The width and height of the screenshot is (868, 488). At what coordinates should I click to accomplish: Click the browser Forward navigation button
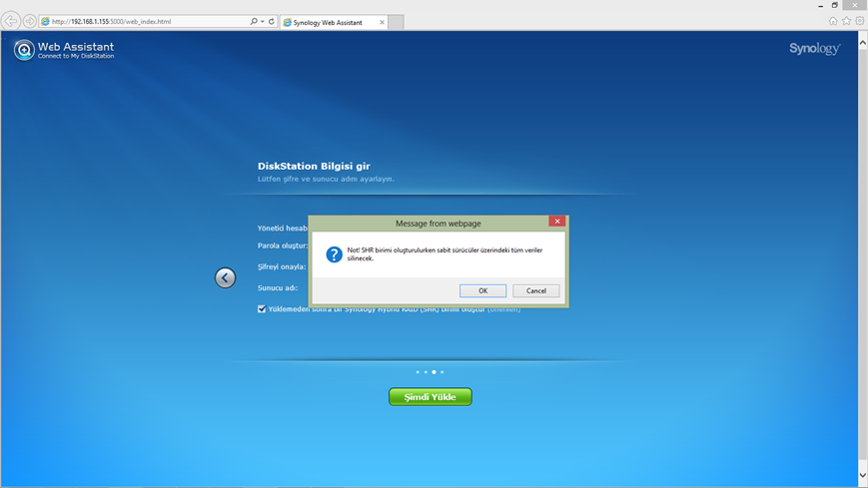point(30,22)
